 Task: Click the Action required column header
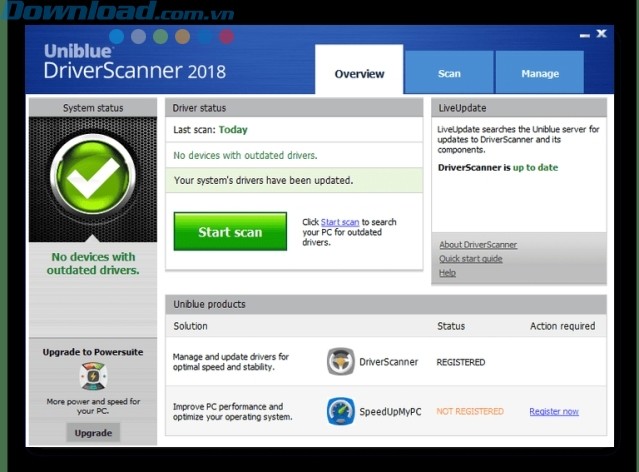click(562, 326)
